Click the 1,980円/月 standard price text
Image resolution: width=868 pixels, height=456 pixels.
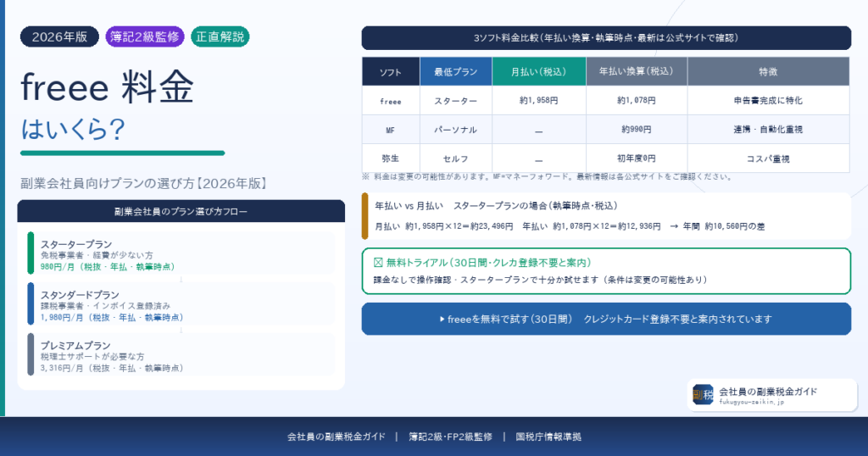click(111, 318)
